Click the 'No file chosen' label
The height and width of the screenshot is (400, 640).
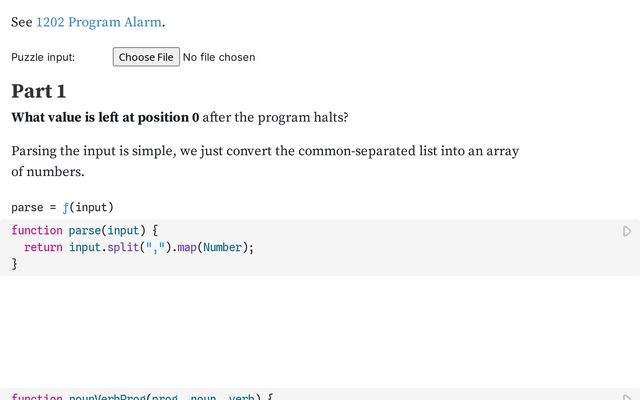[219, 57]
